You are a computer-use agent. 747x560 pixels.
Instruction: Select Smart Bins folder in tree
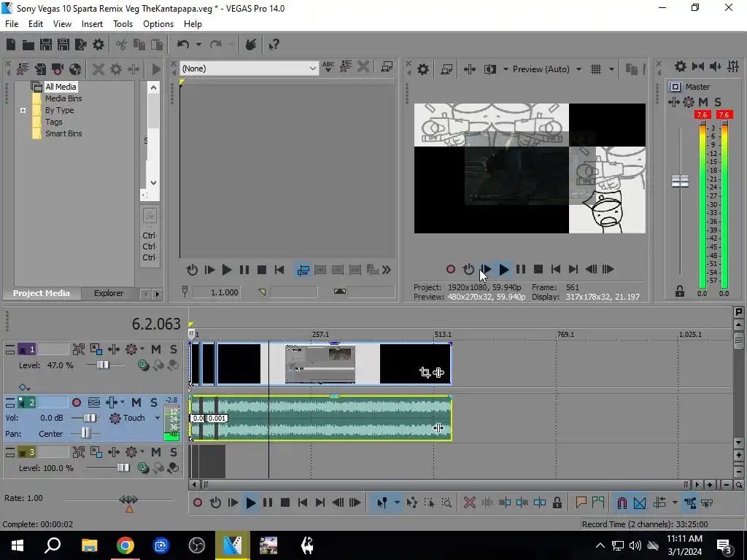(63, 134)
